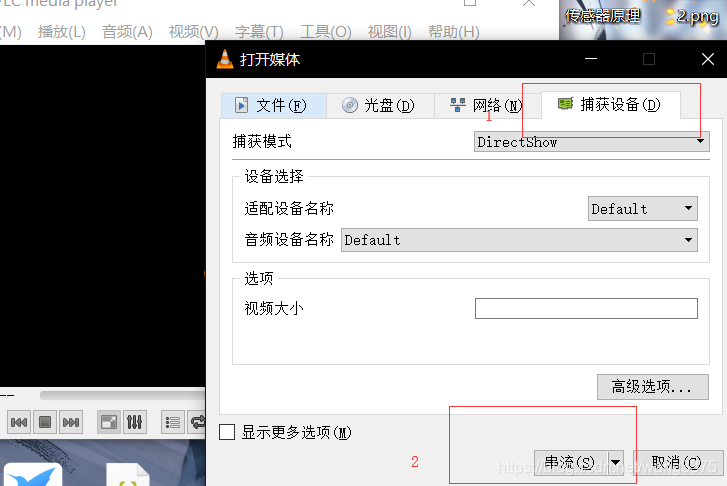
Task: Open the 工具(O) menu
Action: [325, 32]
